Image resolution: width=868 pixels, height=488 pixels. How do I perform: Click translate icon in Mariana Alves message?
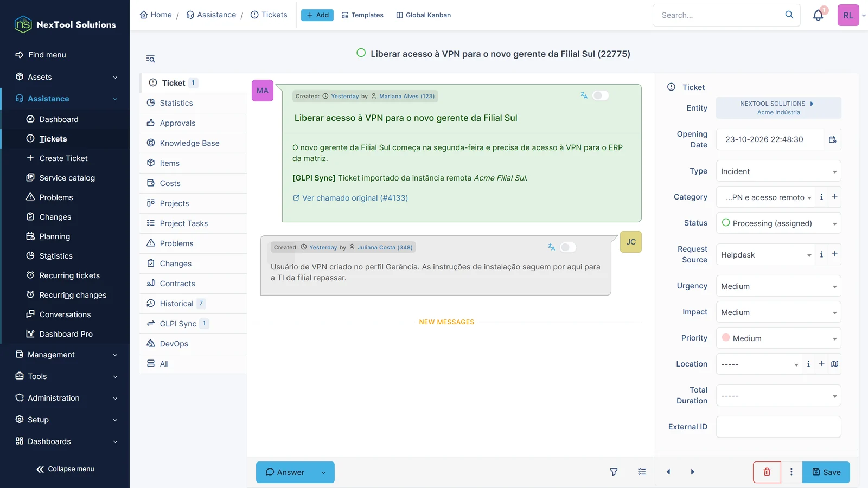pos(584,95)
